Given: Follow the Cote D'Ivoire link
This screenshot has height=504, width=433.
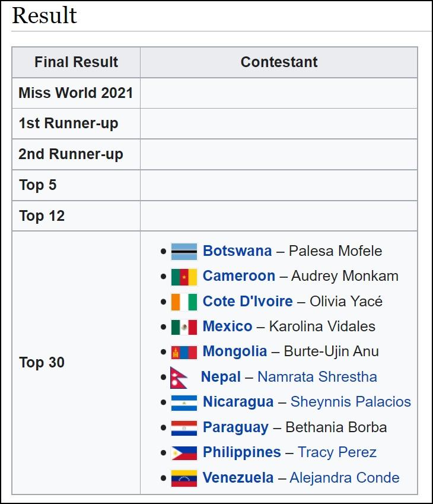Looking at the screenshot, I should tap(248, 301).
